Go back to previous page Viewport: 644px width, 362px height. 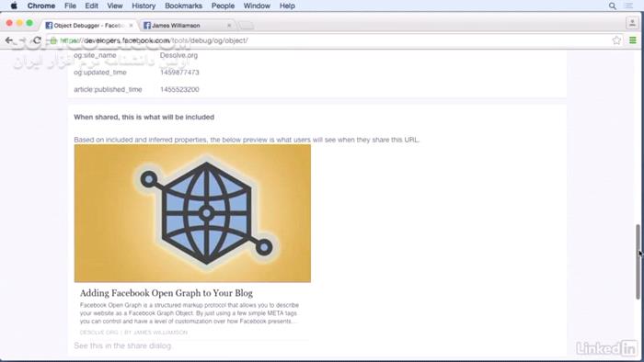point(9,40)
